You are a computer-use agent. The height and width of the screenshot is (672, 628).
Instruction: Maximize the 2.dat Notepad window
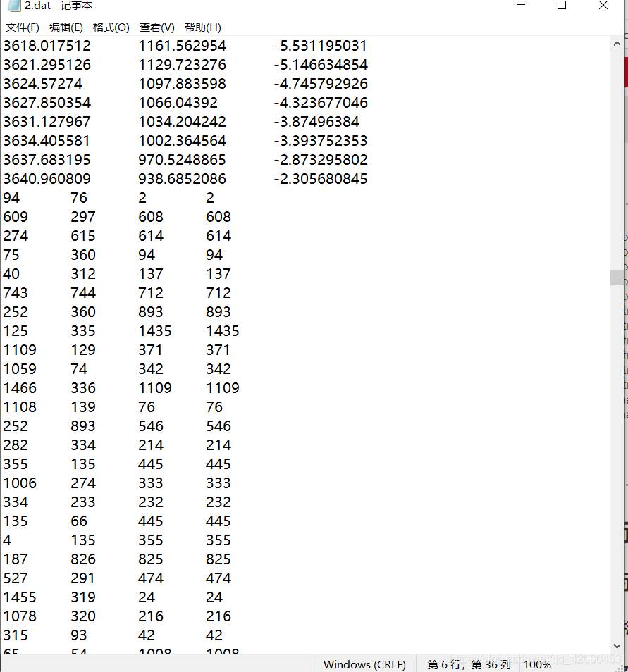[x=562, y=5]
